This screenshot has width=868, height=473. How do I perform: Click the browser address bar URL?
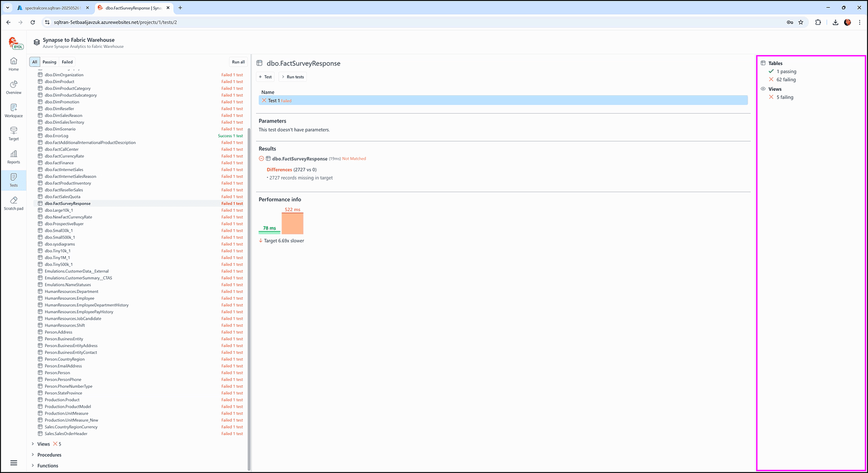coord(115,22)
